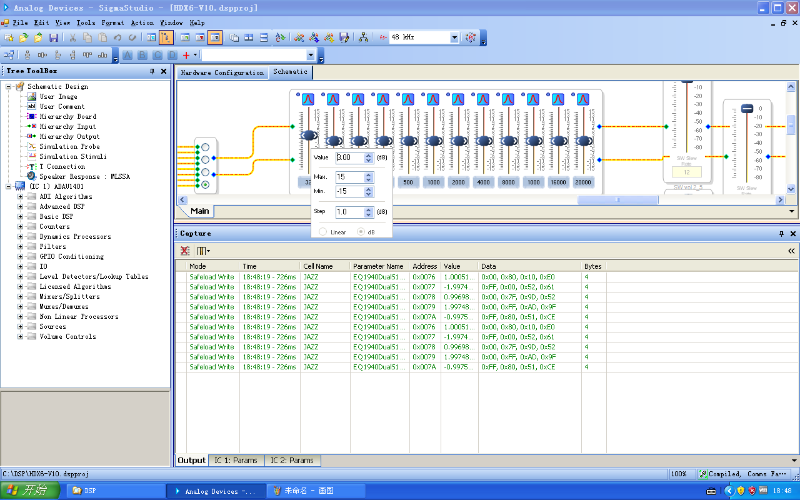Viewport: 800px width, 500px height.
Task: Expand the Volume Controls tree node
Action: click(20, 336)
